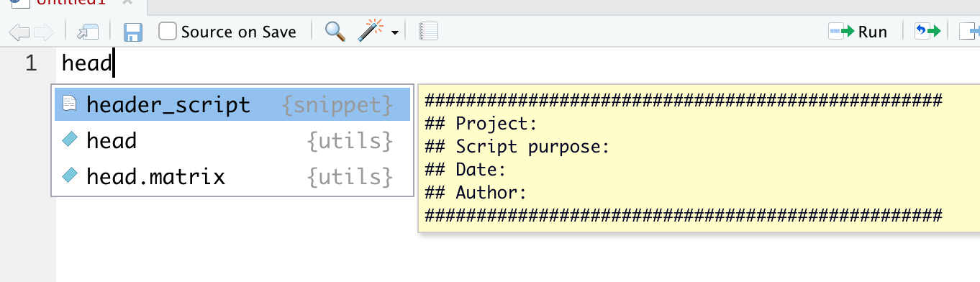The height and width of the screenshot is (282, 980).
Task: Open find and replace magnifier icon
Action: [335, 32]
